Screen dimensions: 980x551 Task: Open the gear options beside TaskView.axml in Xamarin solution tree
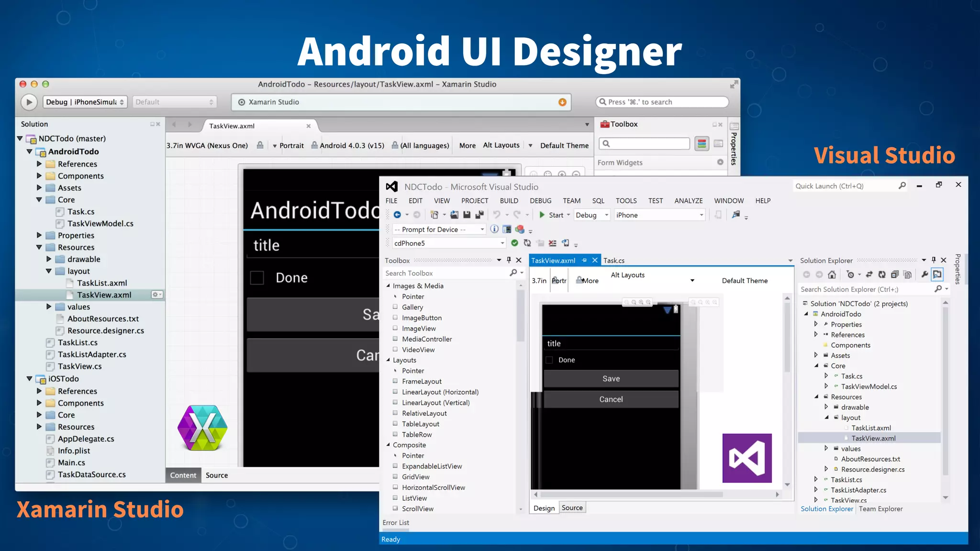(x=157, y=295)
